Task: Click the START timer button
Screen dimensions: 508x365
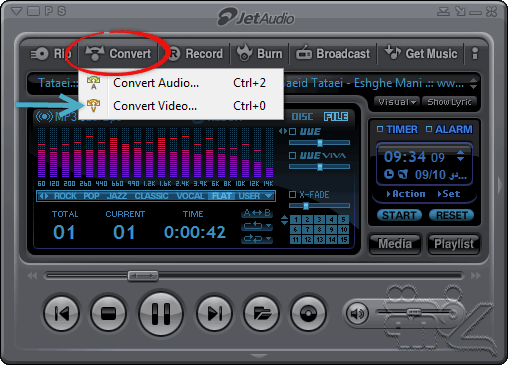Action: [399, 215]
